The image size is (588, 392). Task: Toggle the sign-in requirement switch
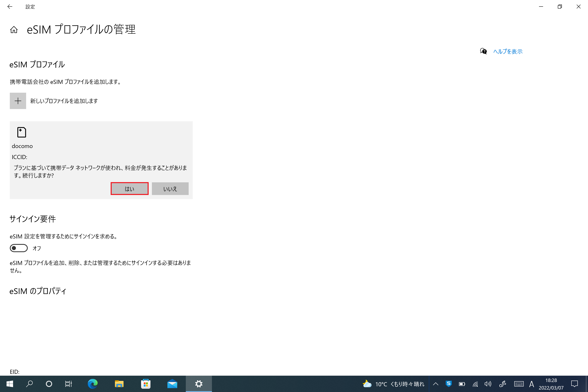[x=19, y=248]
